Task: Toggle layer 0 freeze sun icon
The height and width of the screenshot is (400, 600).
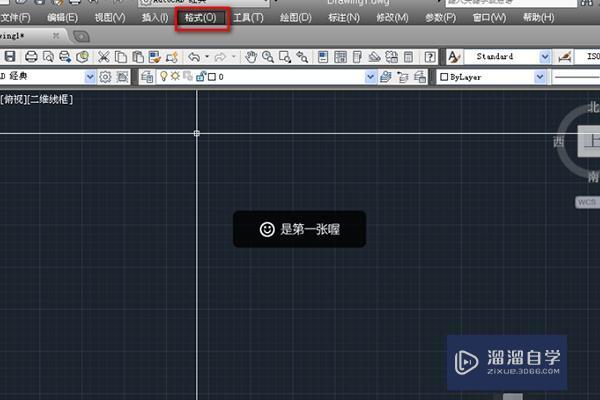Action: coord(175,76)
